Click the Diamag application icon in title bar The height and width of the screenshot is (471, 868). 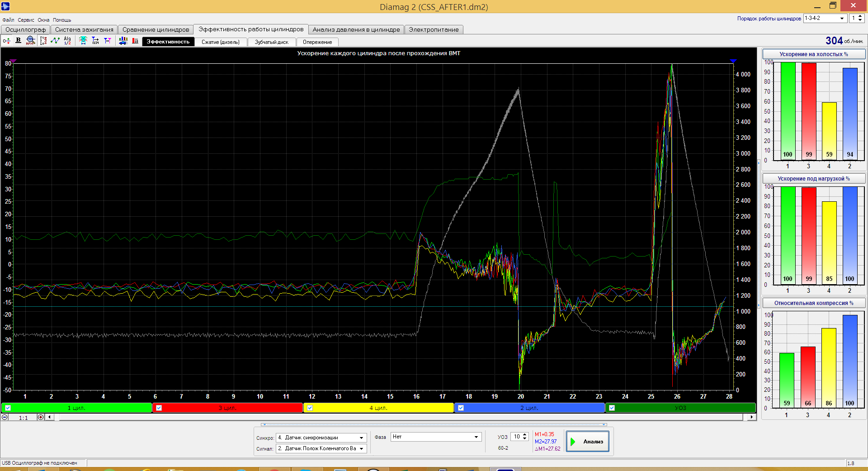pos(5,6)
